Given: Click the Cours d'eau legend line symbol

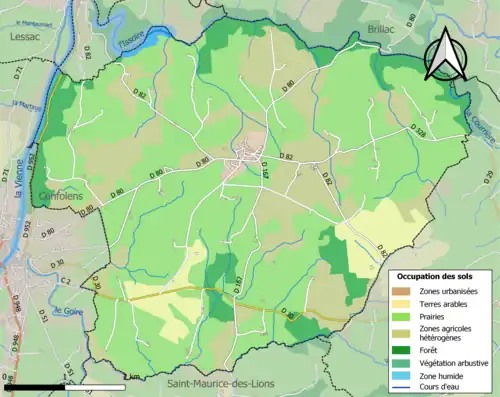Looking at the screenshot, I should click(401, 387).
